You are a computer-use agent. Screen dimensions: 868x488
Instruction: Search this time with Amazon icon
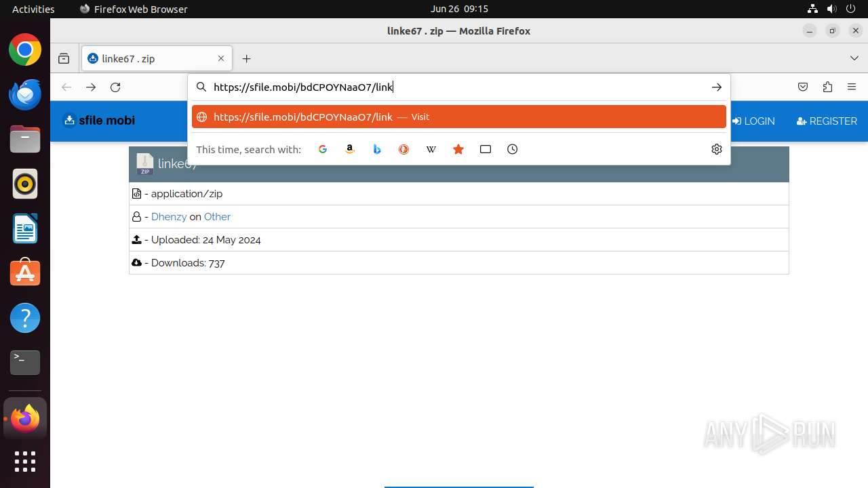(x=350, y=149)
